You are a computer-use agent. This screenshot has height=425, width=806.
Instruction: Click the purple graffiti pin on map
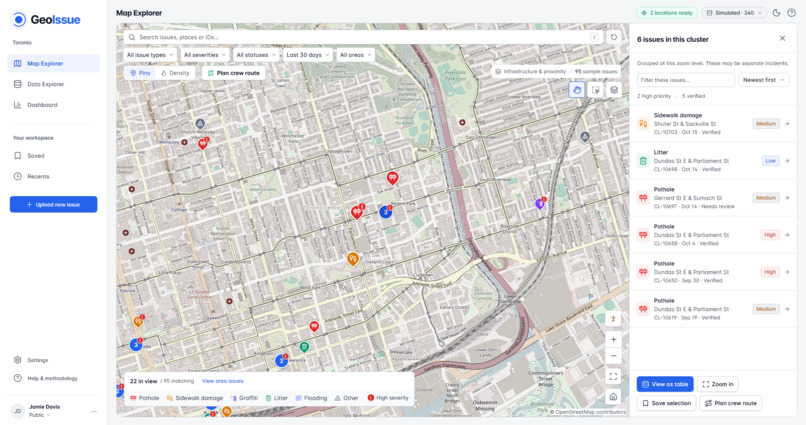coord(539,204)
